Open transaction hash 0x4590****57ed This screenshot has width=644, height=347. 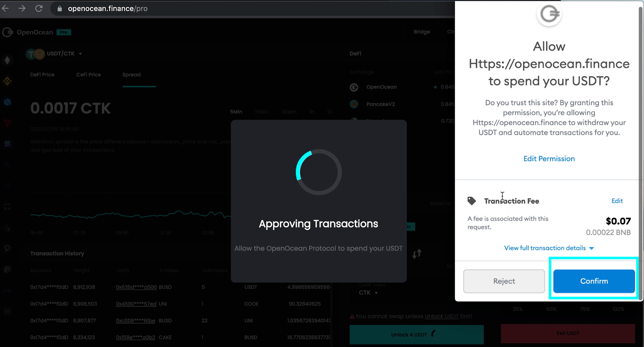136,304
